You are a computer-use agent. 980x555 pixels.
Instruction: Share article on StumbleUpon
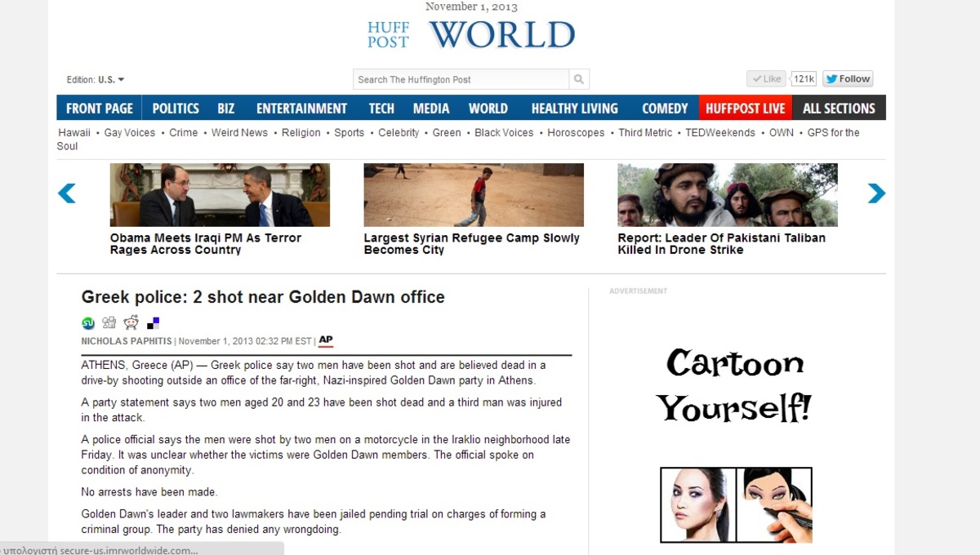point(88,322)
